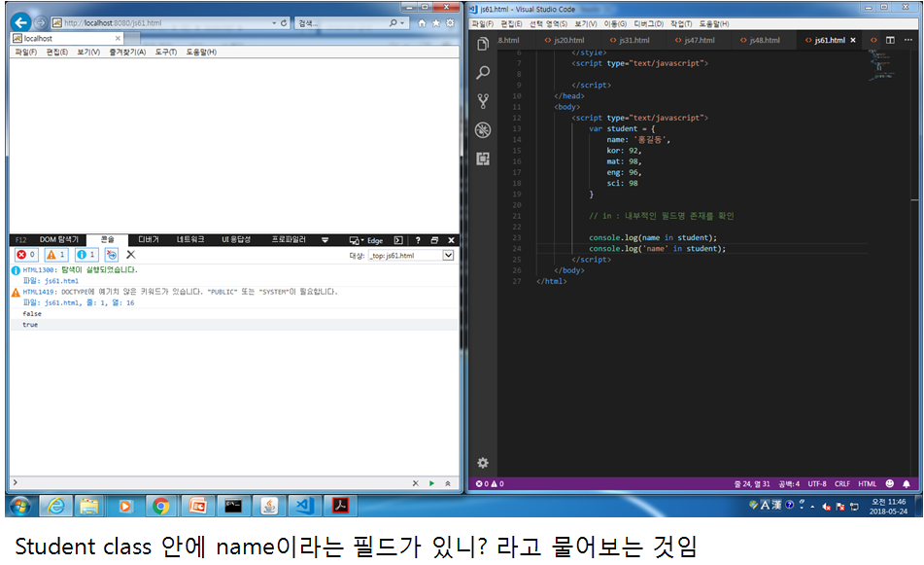Viewport: 924px width, 565px height.
Task: Expand console input with double chevron
Action: (447, 483)
